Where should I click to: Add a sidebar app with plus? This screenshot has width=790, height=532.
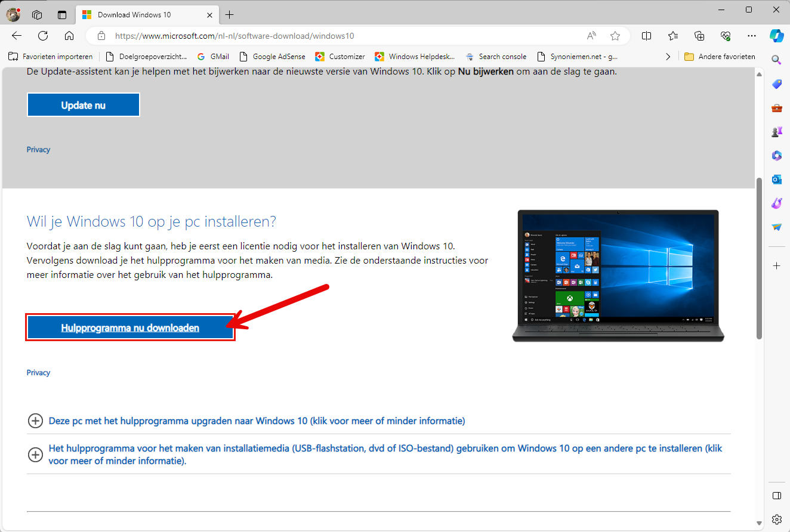coord(776,265)
